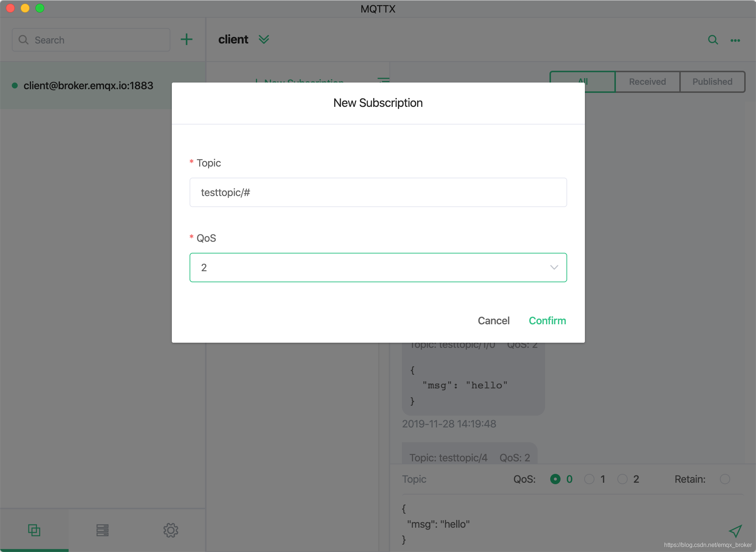The height and width of the screenshot is (552, 756).
Task: Click the MQTTX overflow menu icon
Action: [735, 40]
